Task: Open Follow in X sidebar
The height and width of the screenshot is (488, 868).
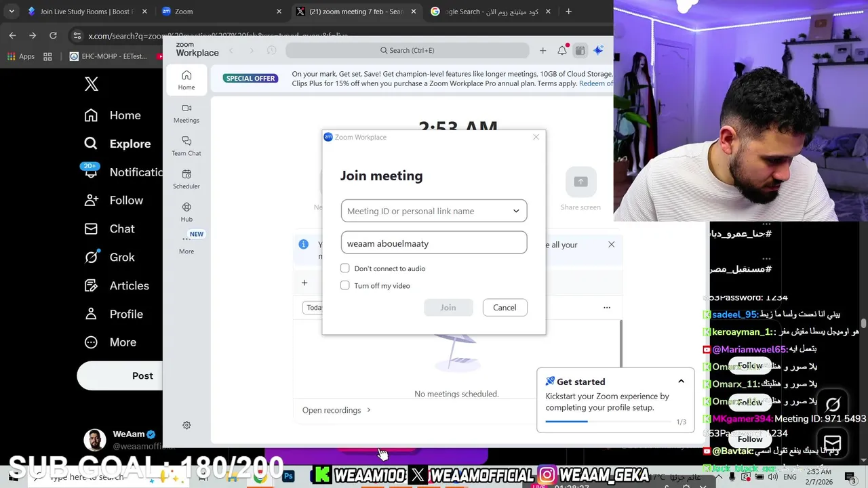Action: (x=113, y=201)
